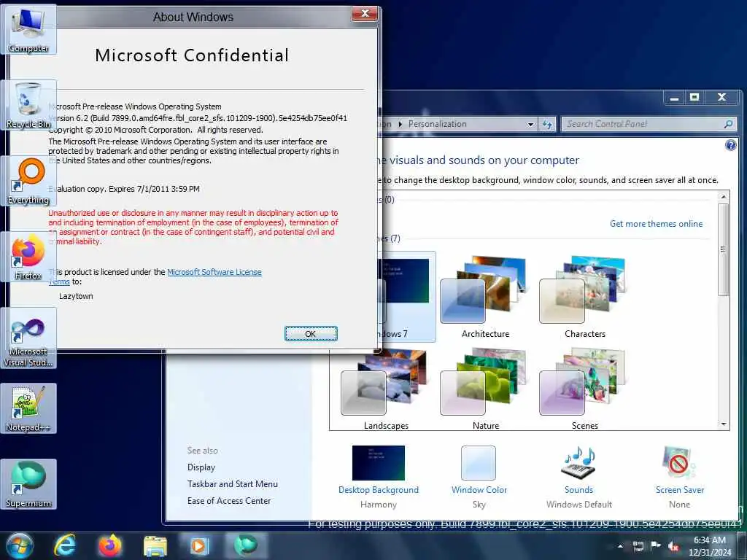This screenshot has width=747, height=560.
Task: Open the Action Center flag icon
Action: (656, 545)
